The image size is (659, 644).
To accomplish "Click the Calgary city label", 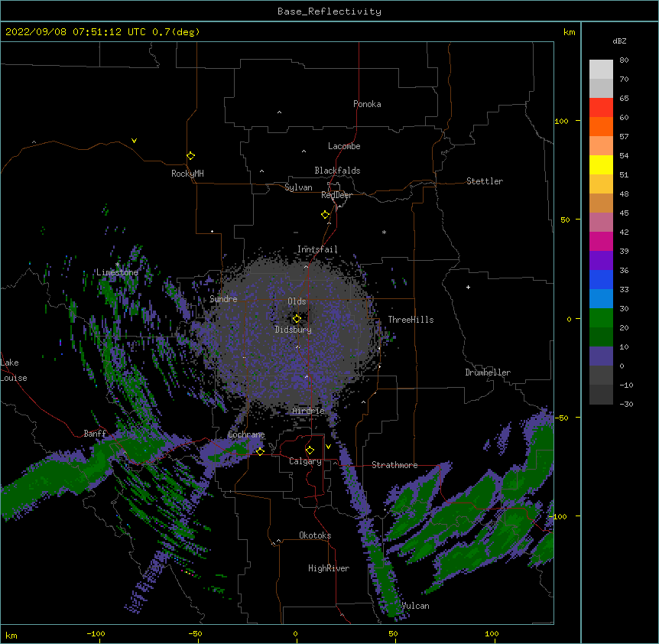I will pyautogui.click(x=305, y=461).
